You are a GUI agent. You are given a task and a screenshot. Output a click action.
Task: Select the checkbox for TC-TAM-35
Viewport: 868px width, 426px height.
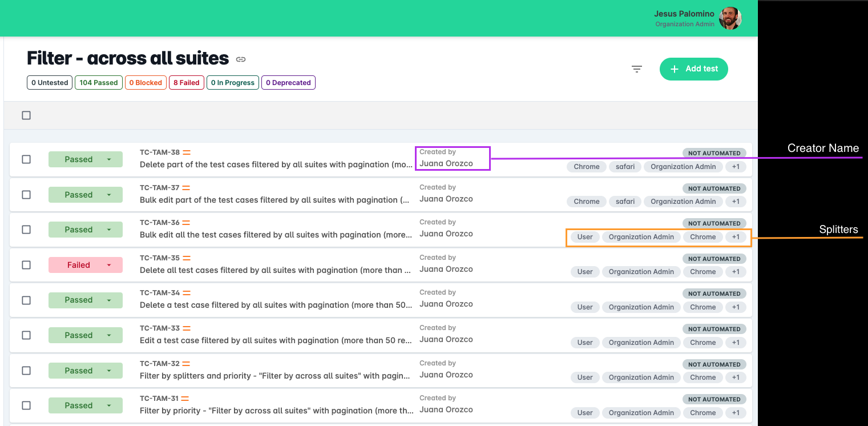point(26,265)
